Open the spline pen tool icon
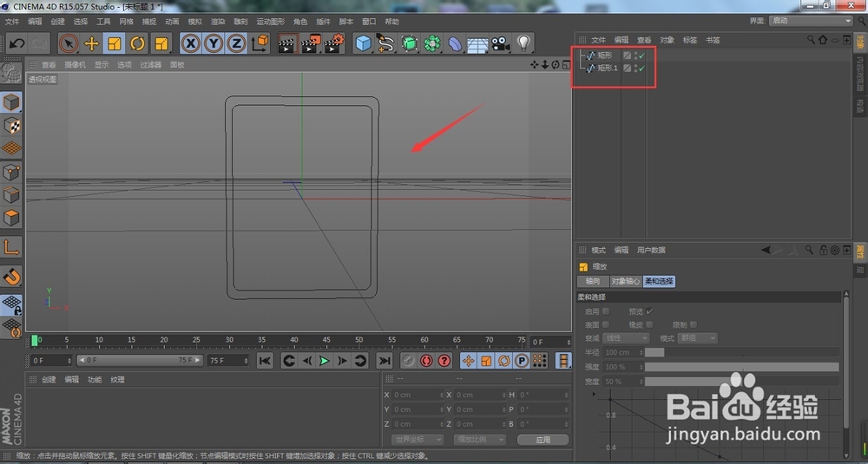 tap(386, 43)
